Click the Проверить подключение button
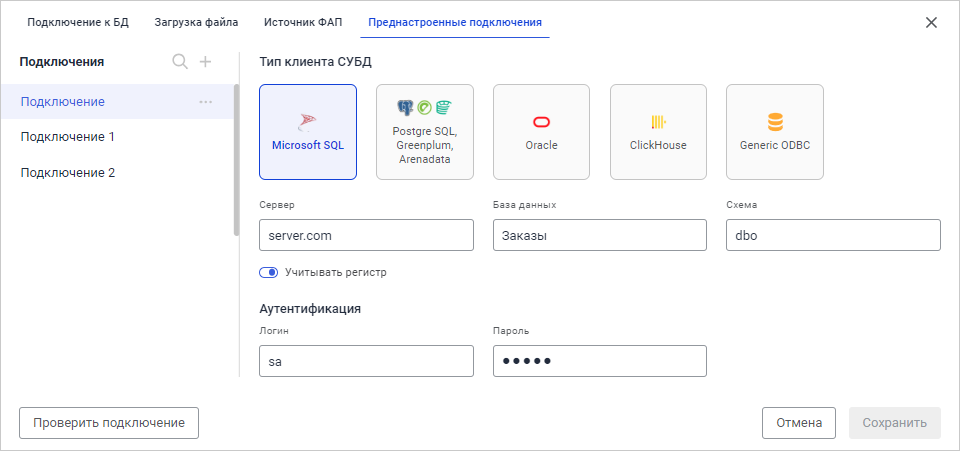960x451 pixels. tap(109, 423)
